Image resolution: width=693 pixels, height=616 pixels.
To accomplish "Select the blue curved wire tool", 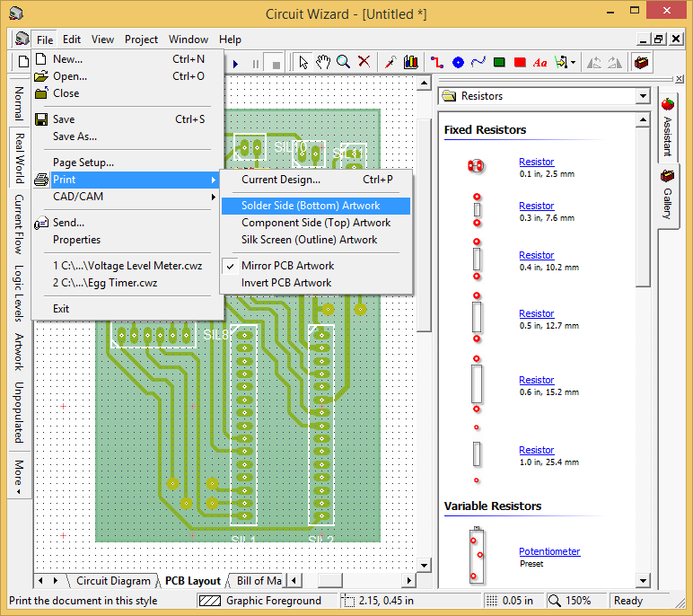I will click(x=478, y=62).
